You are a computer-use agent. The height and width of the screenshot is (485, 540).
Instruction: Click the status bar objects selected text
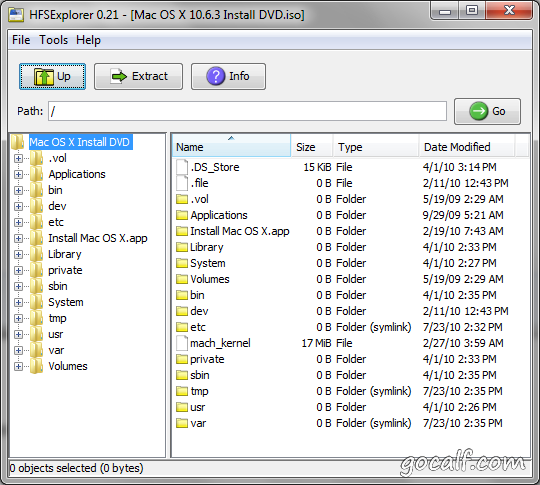(x=76, y=468)
